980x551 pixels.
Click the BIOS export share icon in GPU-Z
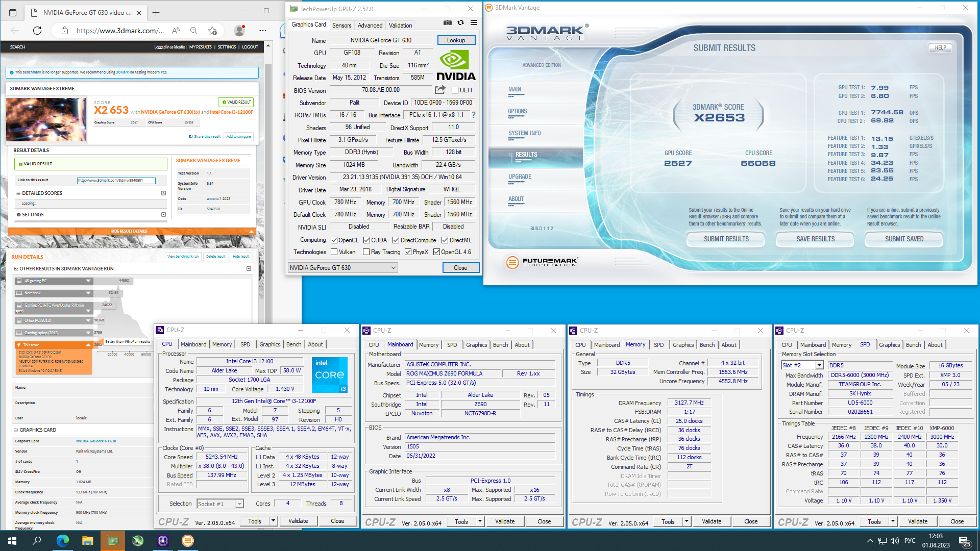[x=440, y=90]
